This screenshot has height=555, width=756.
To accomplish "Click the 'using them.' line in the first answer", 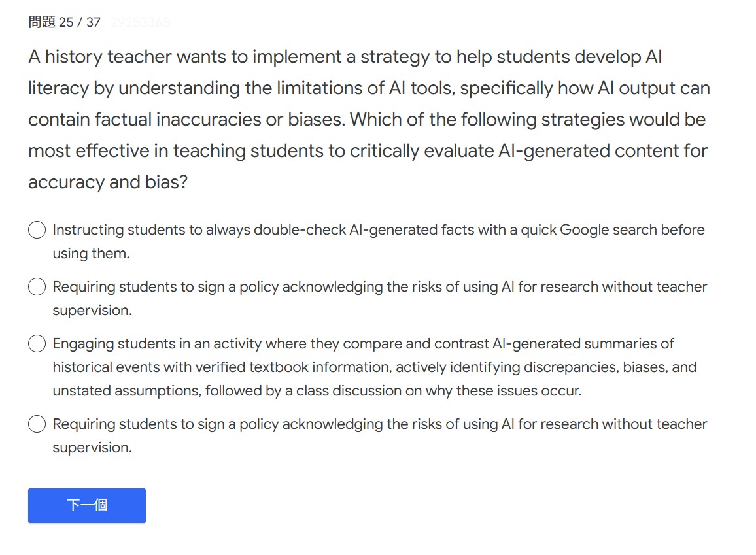I will tap(91, 254).
